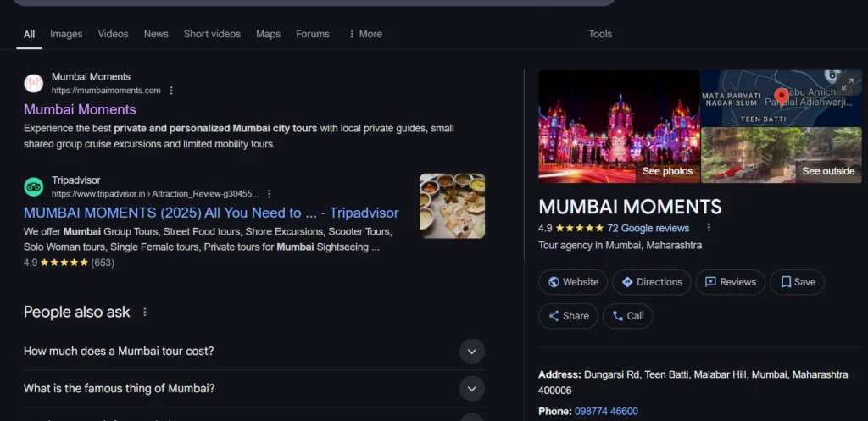868x421 pixels.
Task: Click the https://mumbaimoments.com URL text
Action: tap(106, 90)
